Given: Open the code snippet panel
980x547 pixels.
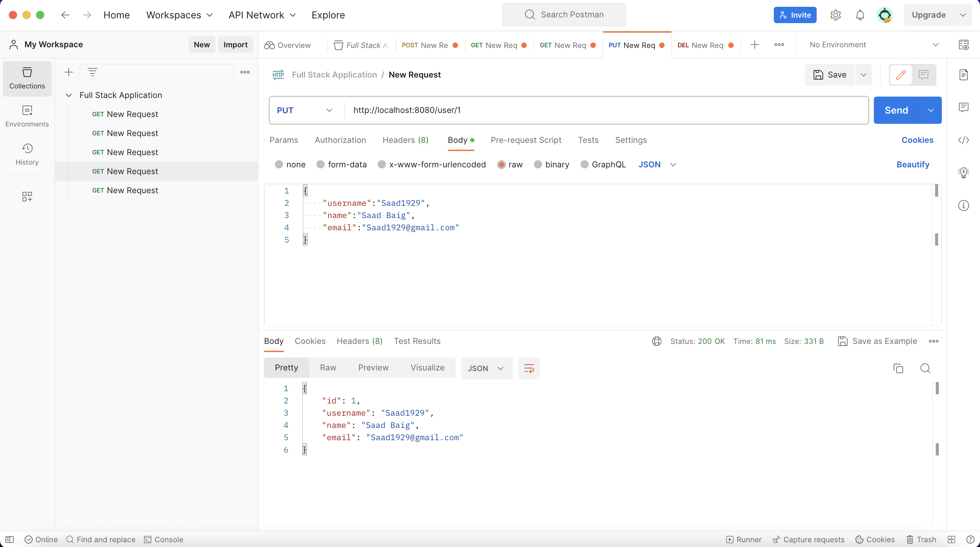Looking at the screenshot, I should coord(964,140).
